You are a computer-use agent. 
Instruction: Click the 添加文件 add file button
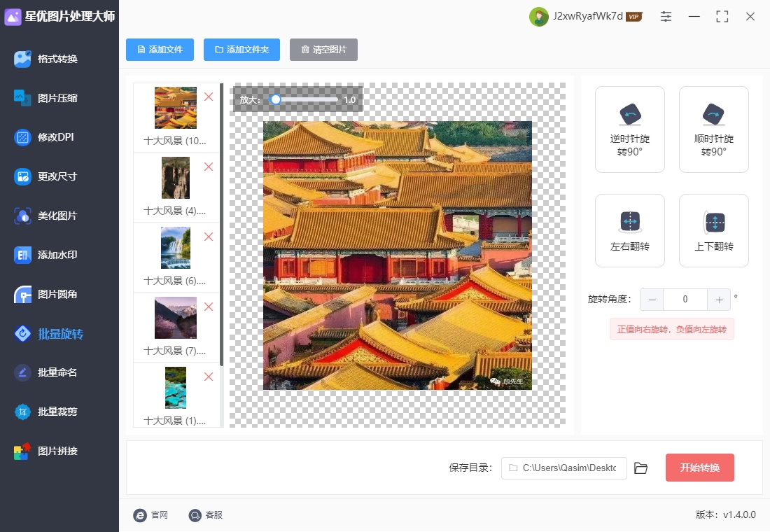pos(160,50)
